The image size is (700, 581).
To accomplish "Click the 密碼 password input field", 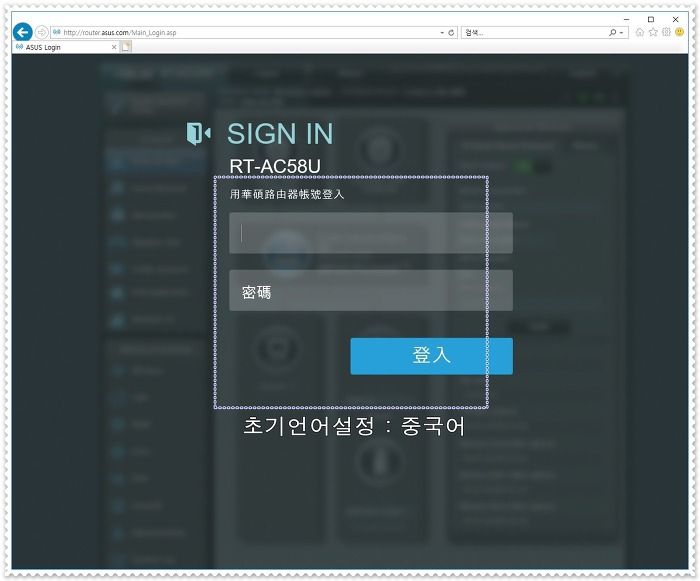I will click(x=371, y=290).
